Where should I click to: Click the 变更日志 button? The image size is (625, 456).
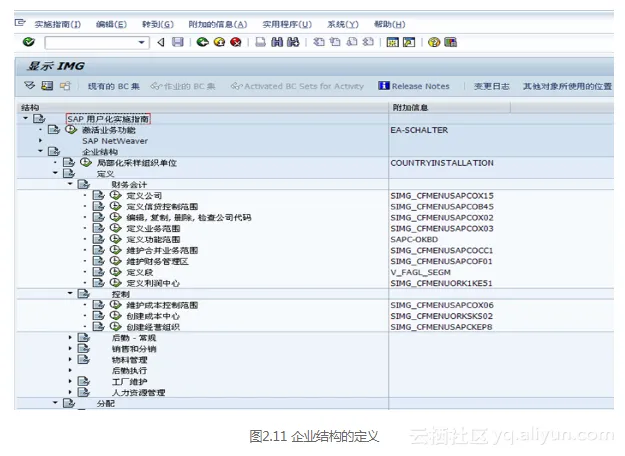pyautogui.click(x=491, y=86)
